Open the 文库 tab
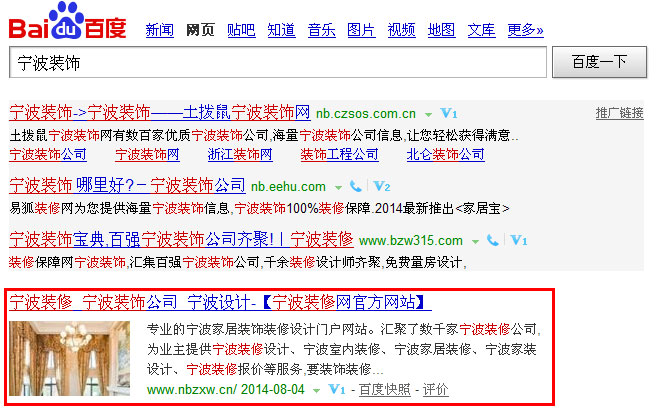 point(481,30)
